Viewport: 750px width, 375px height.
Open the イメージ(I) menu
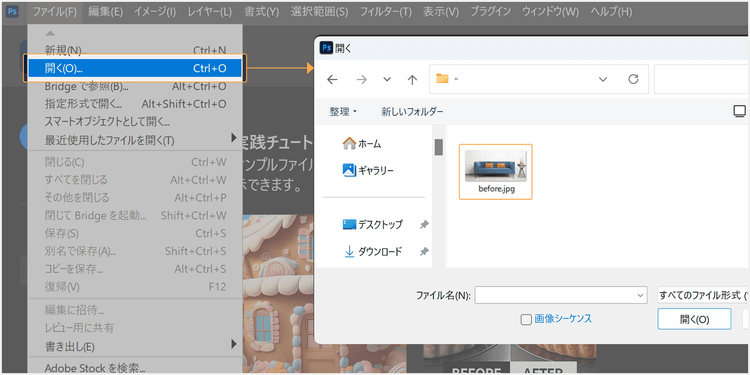coord(154,12)
